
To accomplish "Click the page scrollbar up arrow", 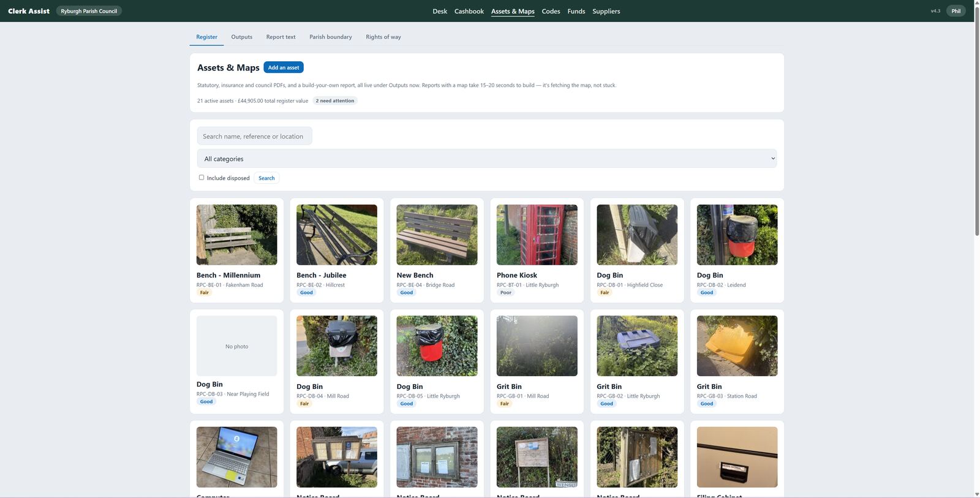I will pyautogui.click(x=977, y=4).
